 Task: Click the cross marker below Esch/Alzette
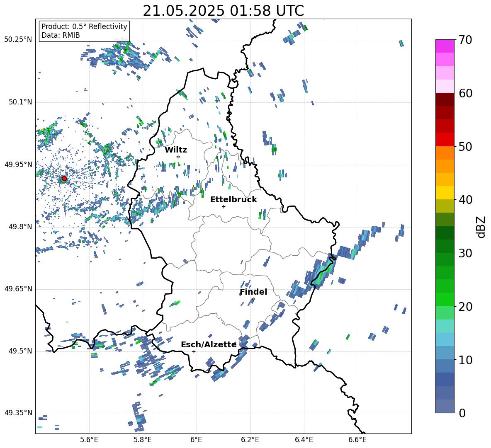[x=194, y=351]
